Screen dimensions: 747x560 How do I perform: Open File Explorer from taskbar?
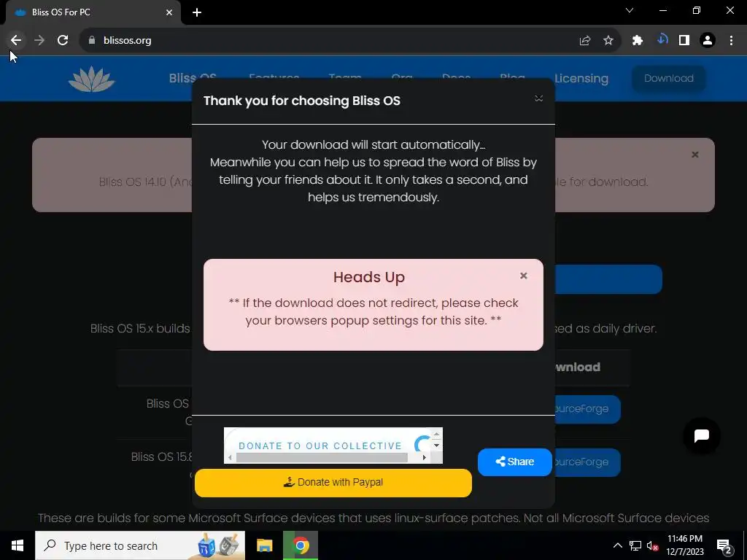tap(264, 545)
